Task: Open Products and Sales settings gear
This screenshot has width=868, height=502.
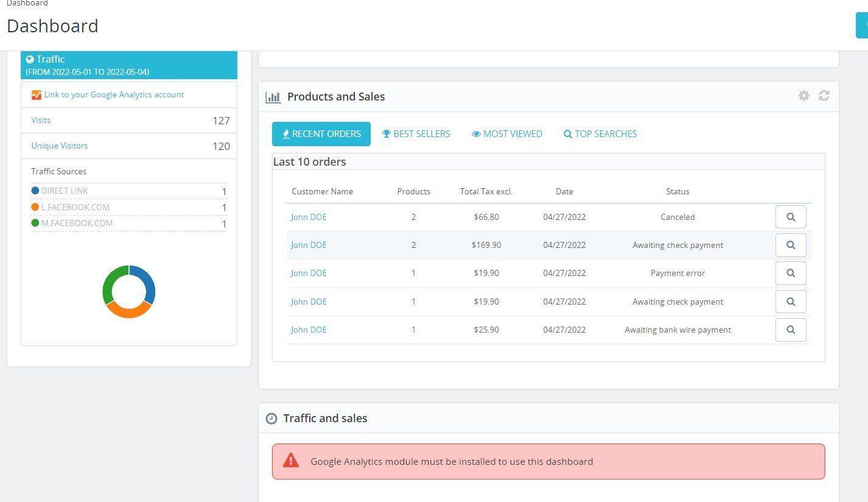Action: tap(804, 96)
